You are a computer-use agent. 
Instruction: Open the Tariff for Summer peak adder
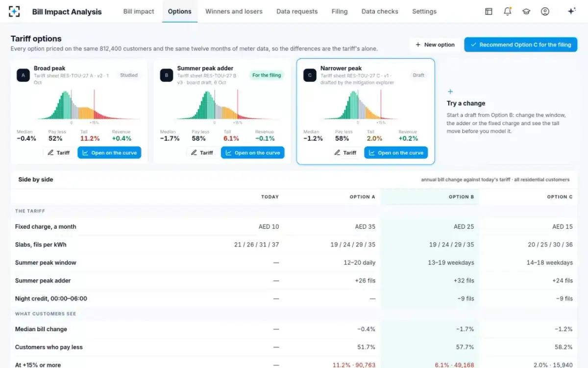pos(202,153)
